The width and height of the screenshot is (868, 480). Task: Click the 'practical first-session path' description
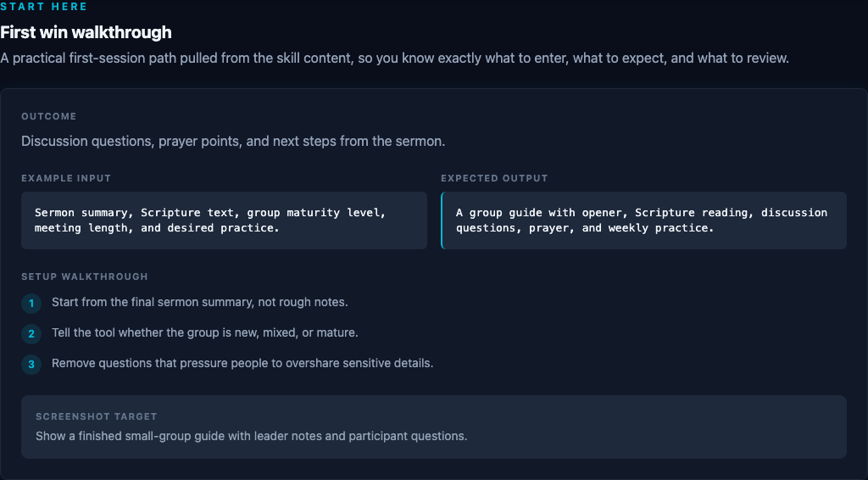coord(394,59)
